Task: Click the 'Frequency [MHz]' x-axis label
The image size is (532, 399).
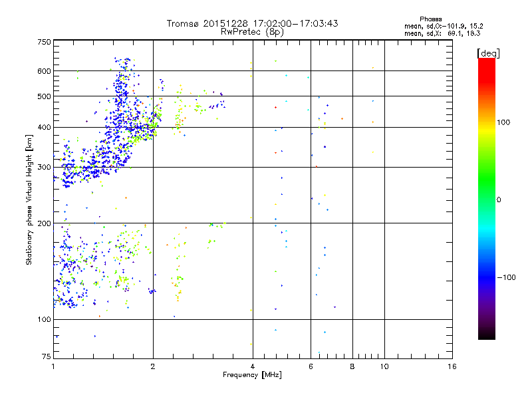Action: pyautogui.click(x=252, y=375)
